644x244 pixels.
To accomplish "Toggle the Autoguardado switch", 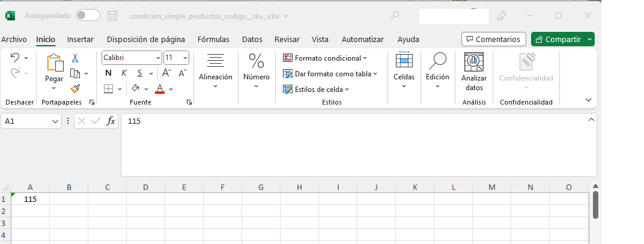I will (88, 16).
